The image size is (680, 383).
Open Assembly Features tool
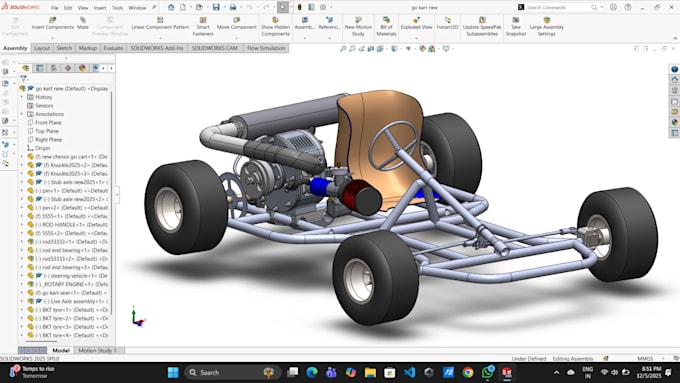(304, 23)
